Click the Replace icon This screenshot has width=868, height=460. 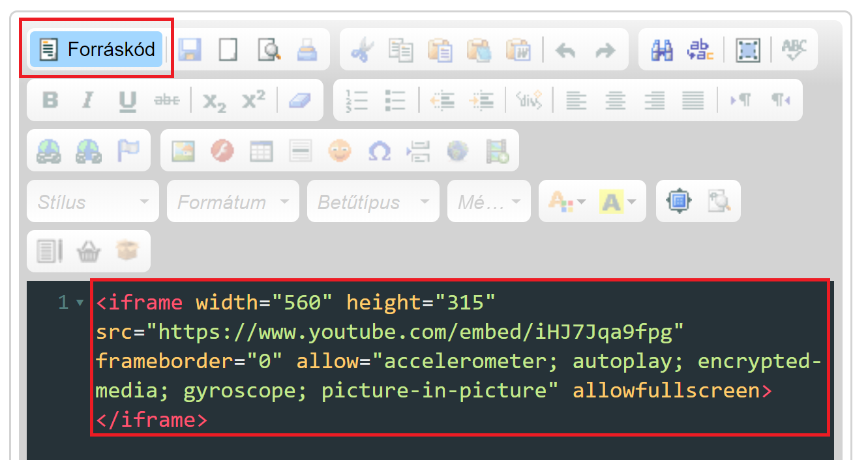pyautogui.click(x=700, y=50)
